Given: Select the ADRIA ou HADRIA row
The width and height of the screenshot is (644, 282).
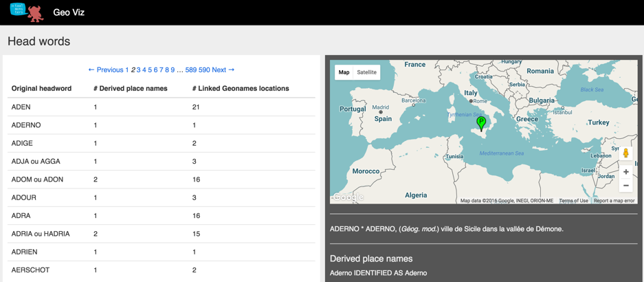Looking at the screenshot, I should coord(41,234).
